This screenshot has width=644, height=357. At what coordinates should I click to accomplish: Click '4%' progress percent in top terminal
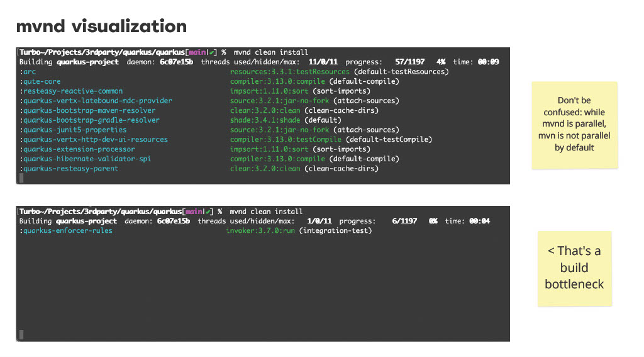tap(441, 62)
